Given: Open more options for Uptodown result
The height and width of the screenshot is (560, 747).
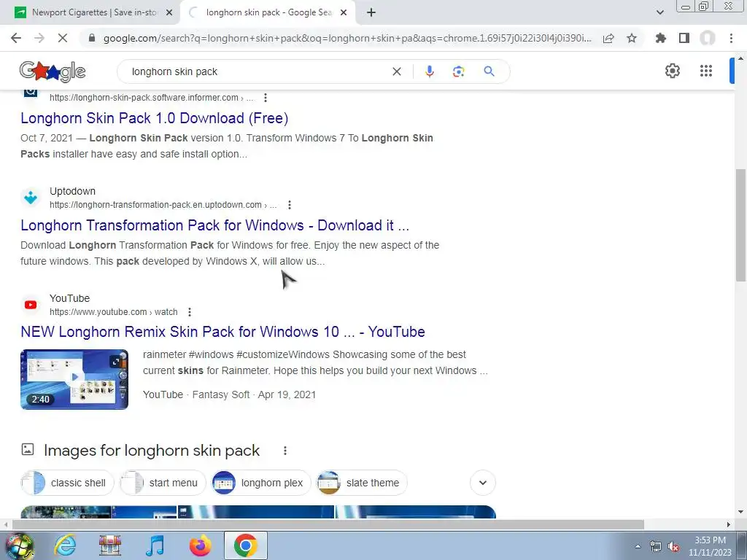Looking at the screenshot, I should [289, 205].
